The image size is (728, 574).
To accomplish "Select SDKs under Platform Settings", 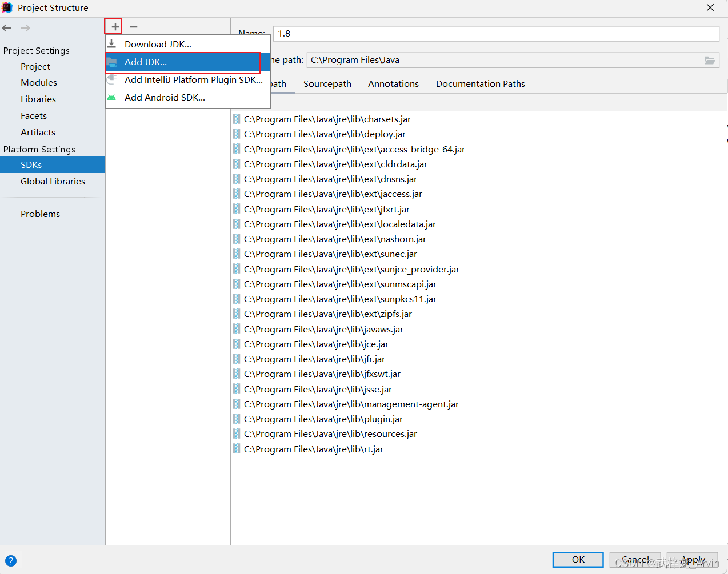I will coord(53,164).
